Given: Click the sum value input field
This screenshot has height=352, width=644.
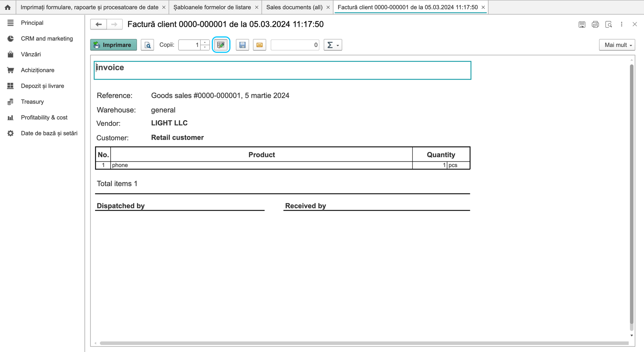Looking at the screenshot, I should [x=295, y=45].
